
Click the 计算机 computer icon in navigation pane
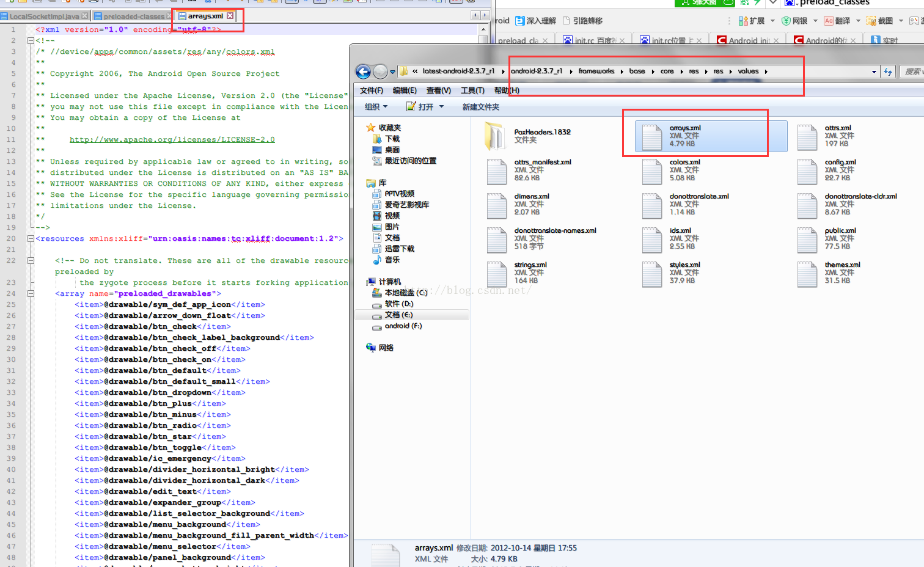pos(370,282)
